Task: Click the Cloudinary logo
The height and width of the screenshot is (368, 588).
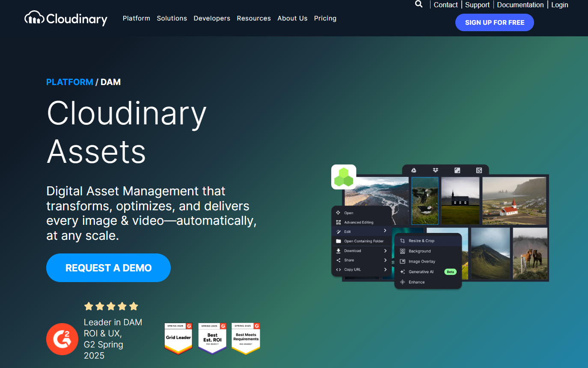Action: click(66, 18)
